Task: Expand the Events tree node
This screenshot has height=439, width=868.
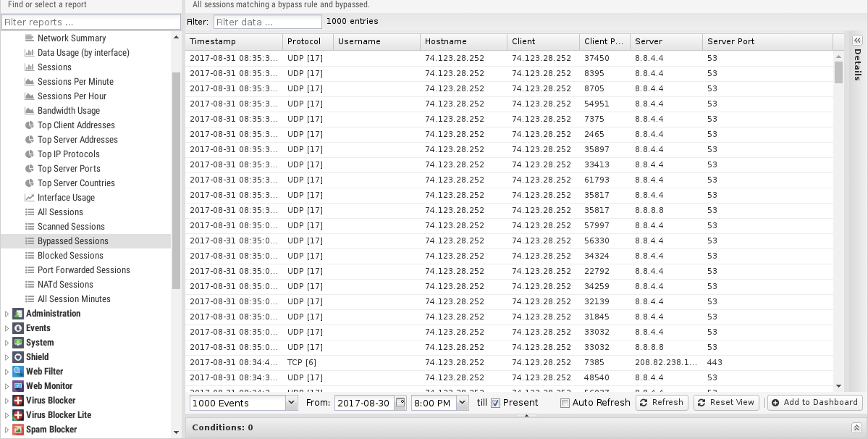Action: tap(7, 328)
